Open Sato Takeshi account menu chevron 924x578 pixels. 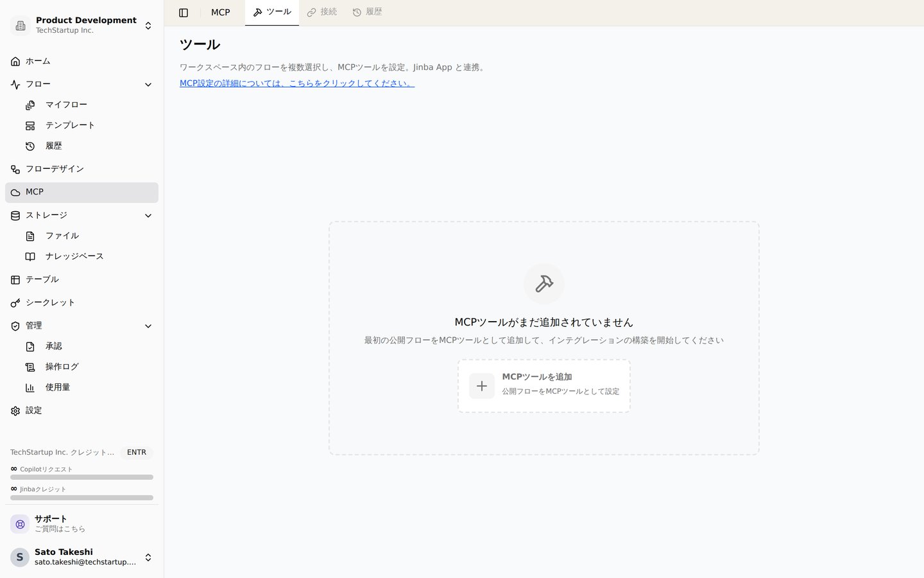point(148,557)
